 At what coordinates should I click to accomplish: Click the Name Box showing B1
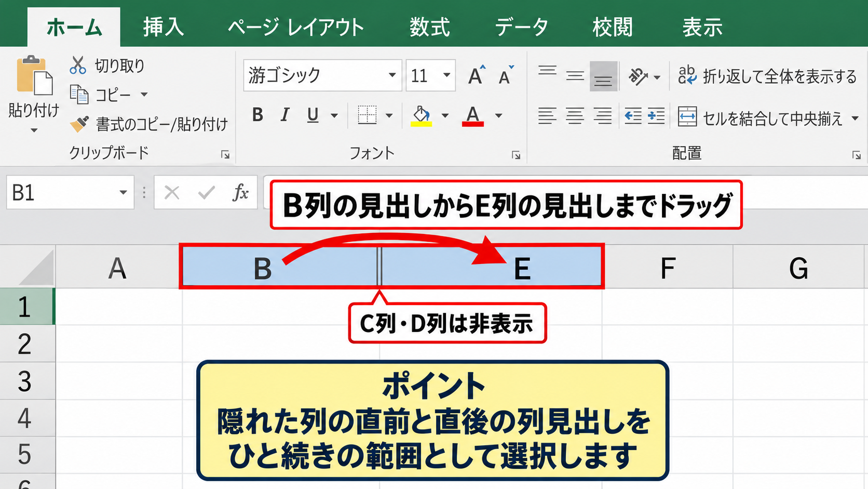click(x=70, y=193)
